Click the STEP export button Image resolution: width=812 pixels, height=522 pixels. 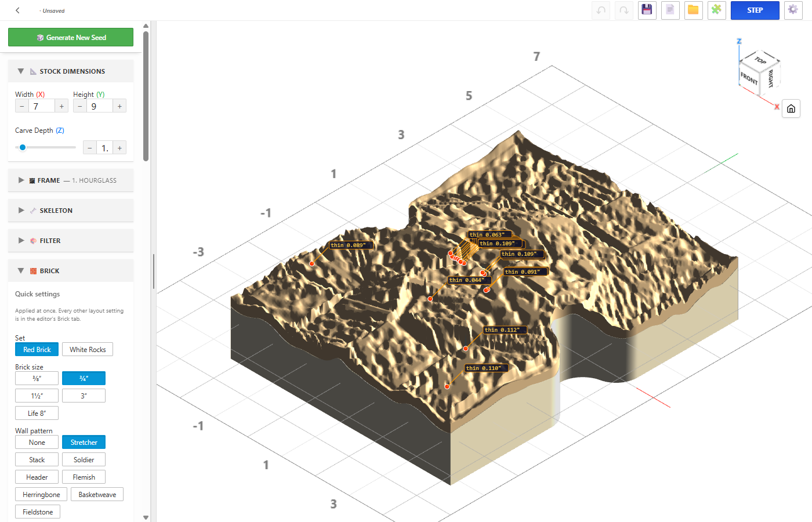(755, 10)
